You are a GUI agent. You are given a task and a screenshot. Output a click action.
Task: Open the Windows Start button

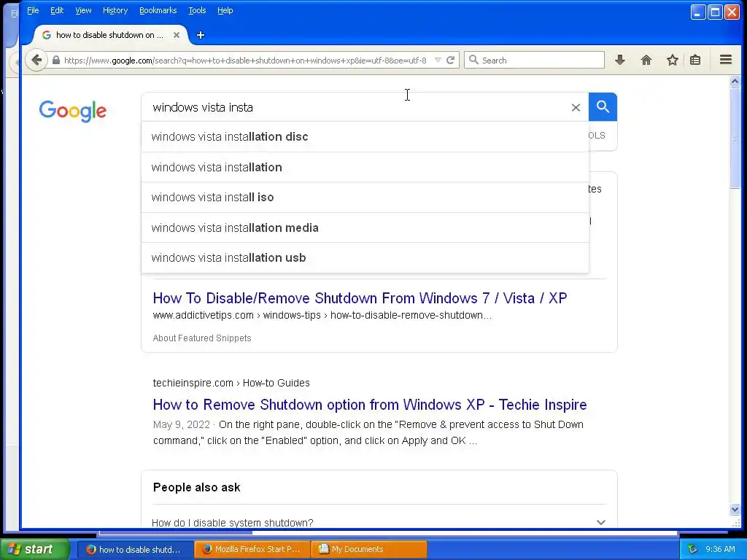click(35, 549)
